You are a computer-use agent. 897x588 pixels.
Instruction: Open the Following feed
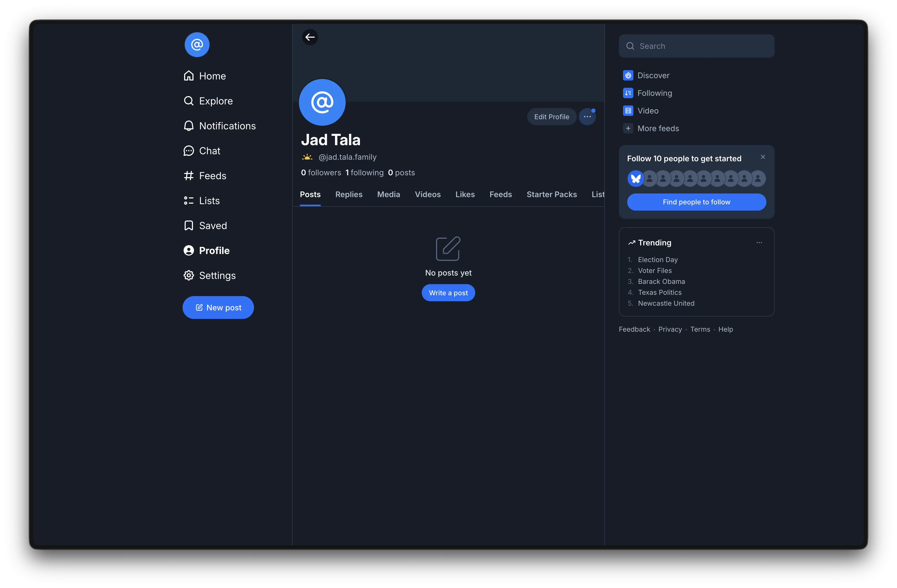click(x=647, y=93)
